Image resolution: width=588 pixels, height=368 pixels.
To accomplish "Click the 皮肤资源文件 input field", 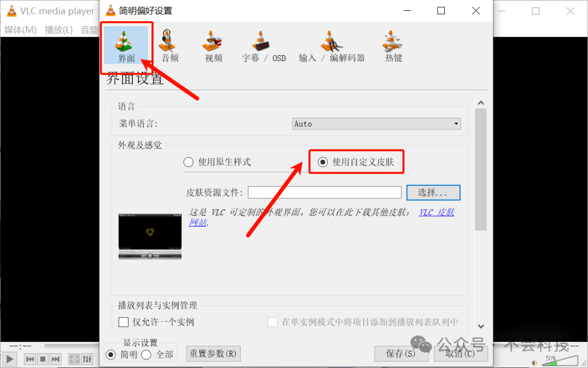I will pos(324,192).
